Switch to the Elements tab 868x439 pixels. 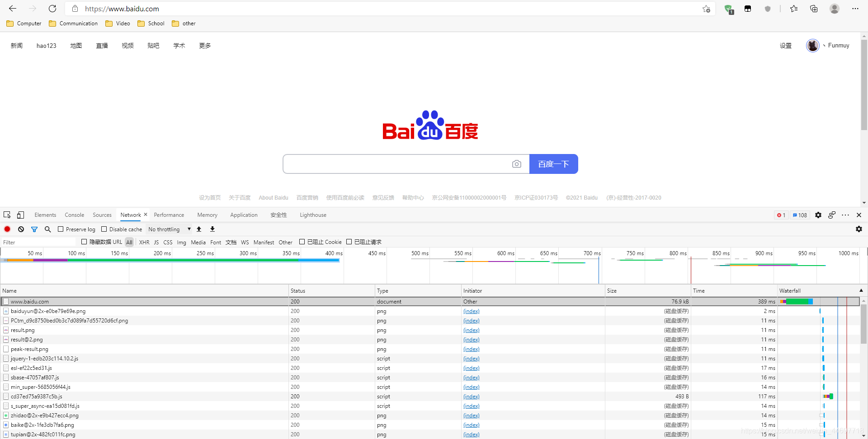point(45,215)
